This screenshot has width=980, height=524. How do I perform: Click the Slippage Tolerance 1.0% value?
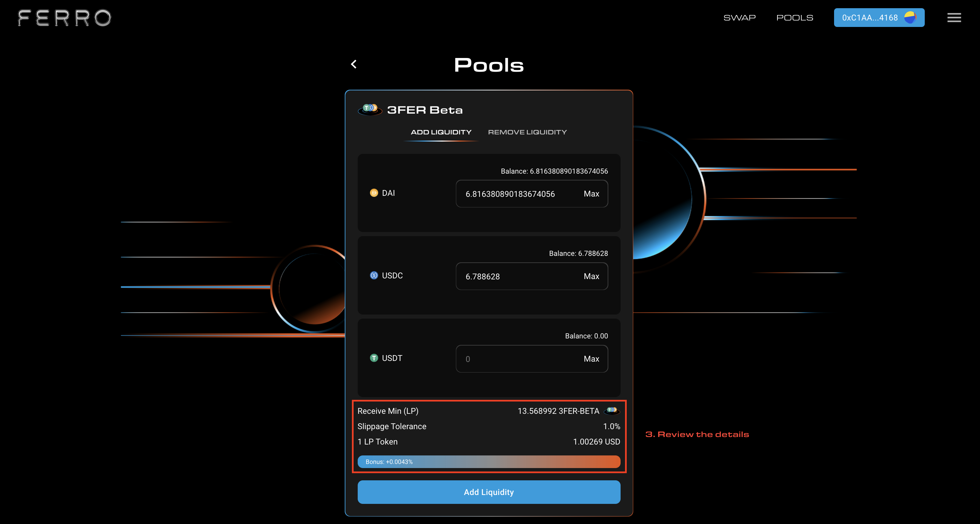tap(611, 426)
